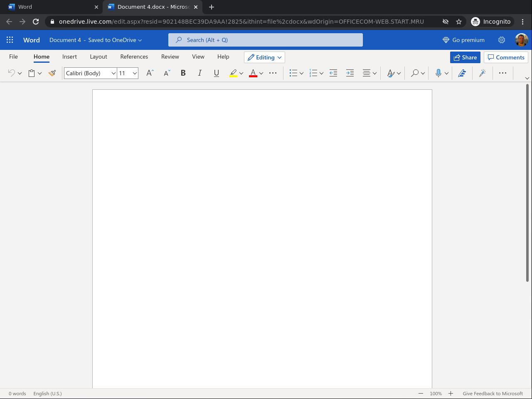This screenshot has height=399, width=532.
Task: Toggle Bold formatting
Action: [x=183, y=73]
